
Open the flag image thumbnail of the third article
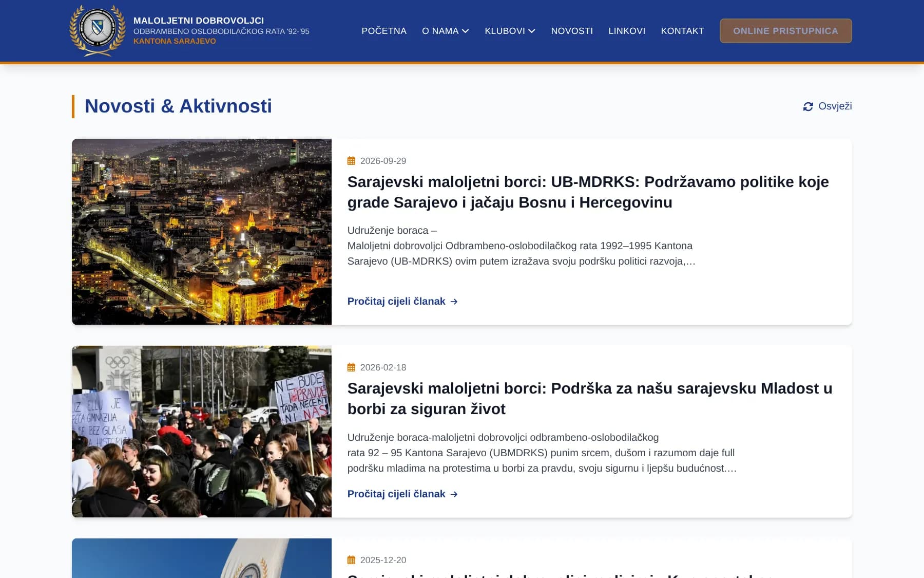[x=202, y=558]
